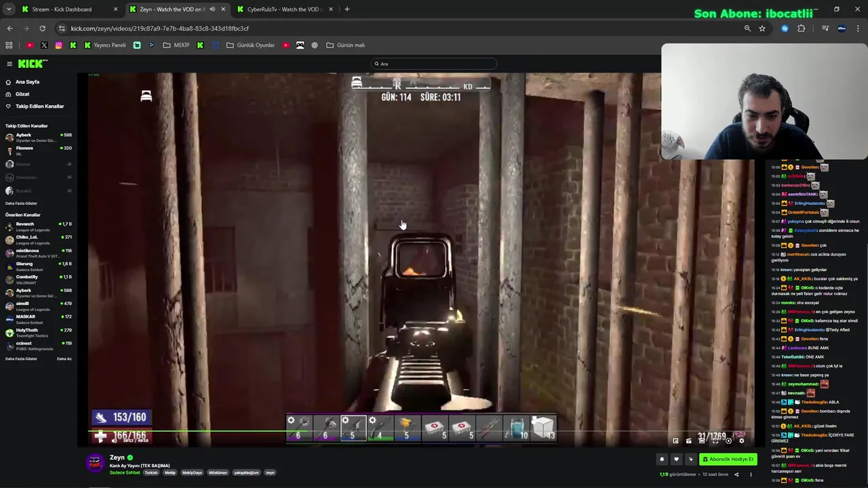The height and width of the screenshot is (488, 868).
Task: Click the KICK logo
Action: coord(33,64)
